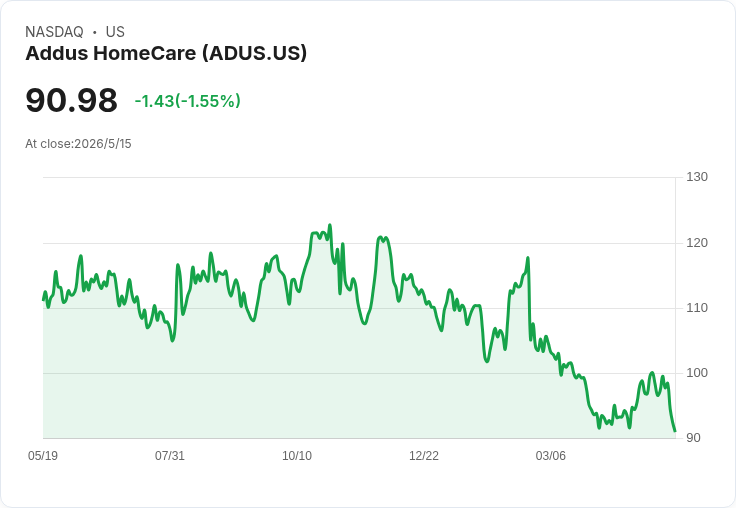Screen dimensions: 736x508
Task: Click the At close:2026/5/15 timestamp
Action: [x=78, y=144]
